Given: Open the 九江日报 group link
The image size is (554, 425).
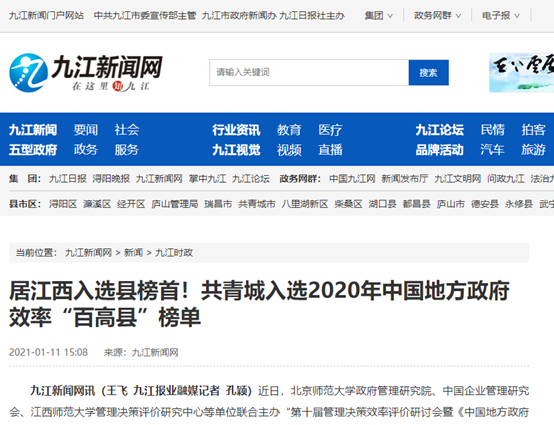Looking at the screenshot, I should [67, 179].
